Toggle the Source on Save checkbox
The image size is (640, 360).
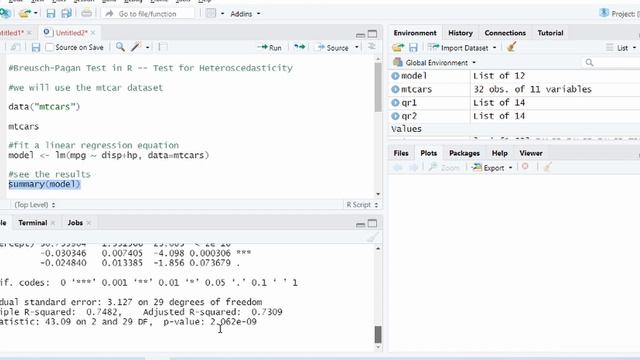tap(49, 47)
